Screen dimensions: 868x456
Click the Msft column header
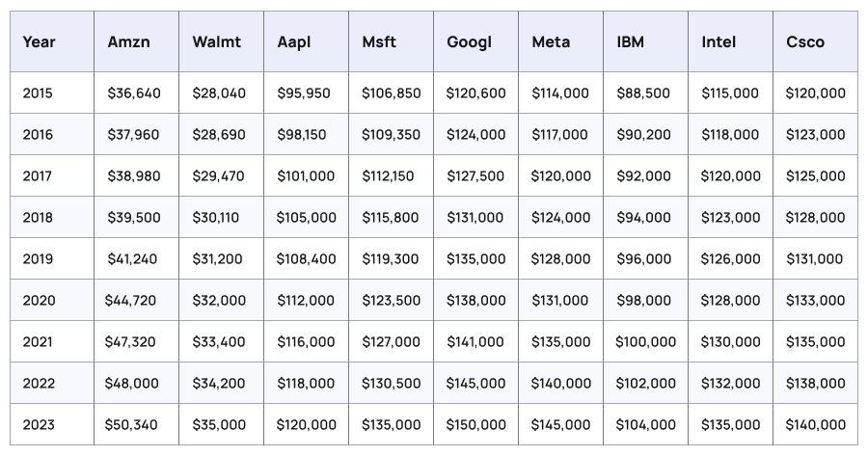(x=379, y=42)
